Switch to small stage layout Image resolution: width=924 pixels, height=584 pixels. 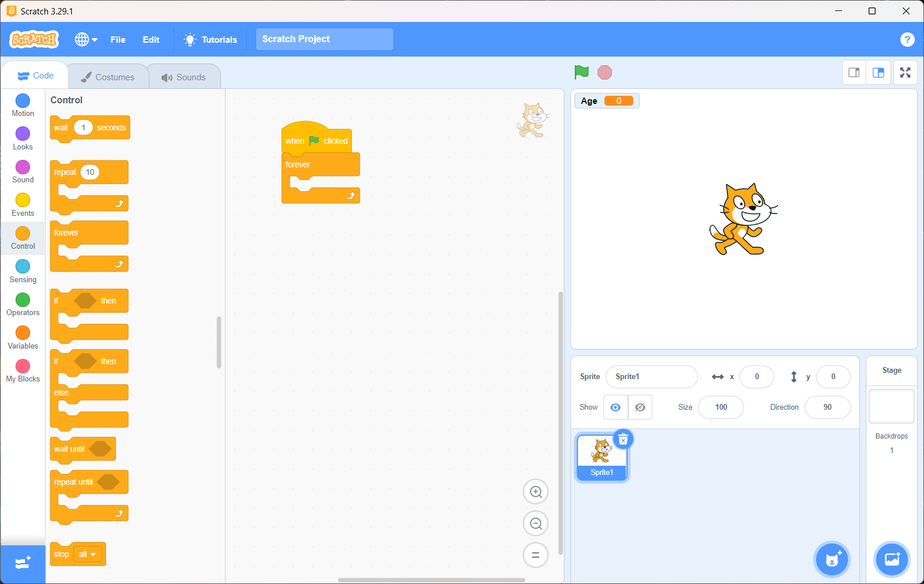[854, 73]
